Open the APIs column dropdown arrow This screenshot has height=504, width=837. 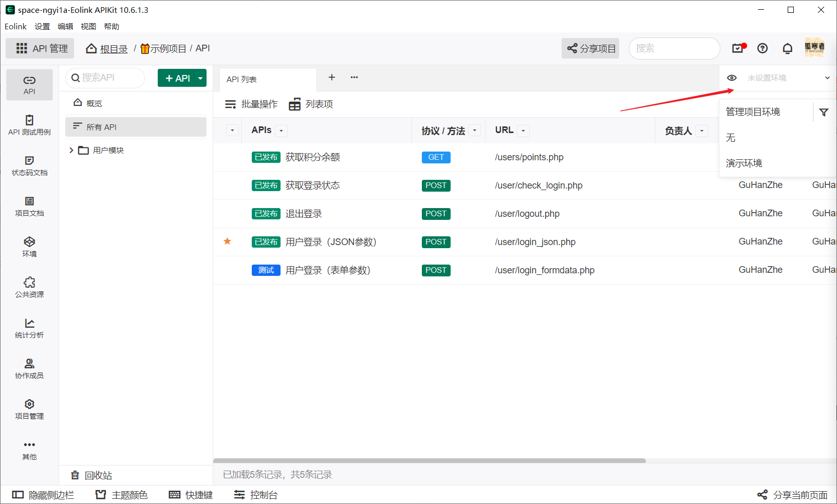[281, 131]
